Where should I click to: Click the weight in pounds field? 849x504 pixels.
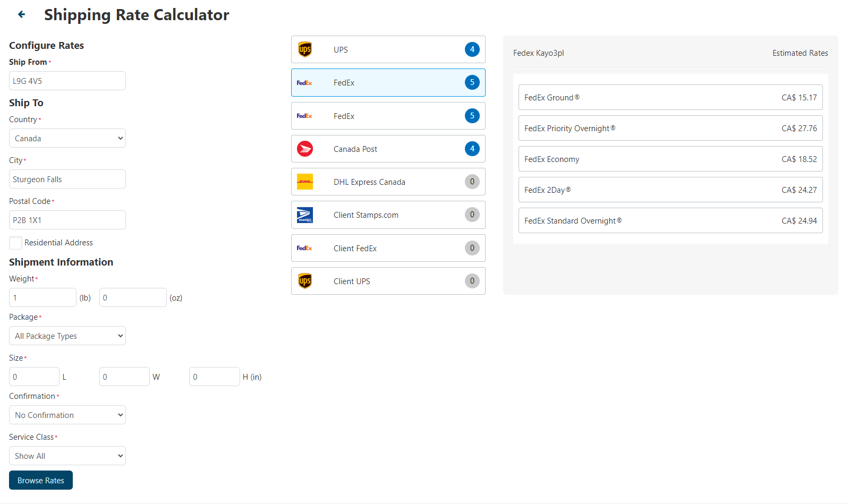point(43,297)
